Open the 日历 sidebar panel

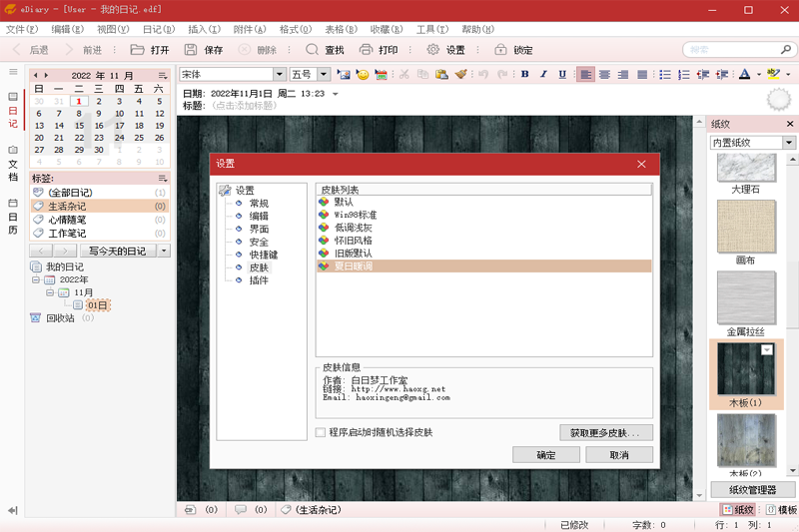[13, 217]
